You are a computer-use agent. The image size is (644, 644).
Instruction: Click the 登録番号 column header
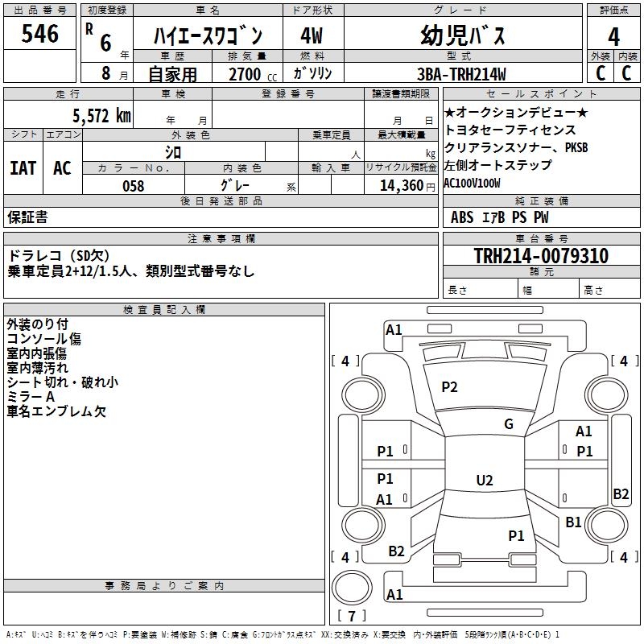tap(288, 93)
